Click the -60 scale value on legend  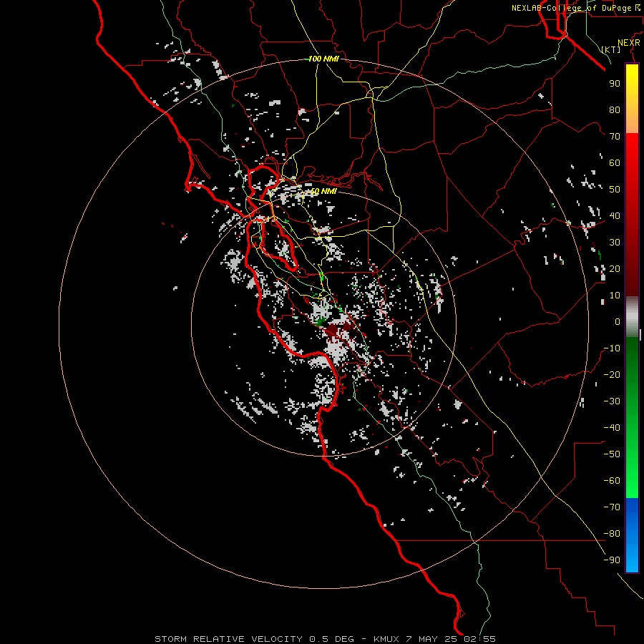coord(612,481)
